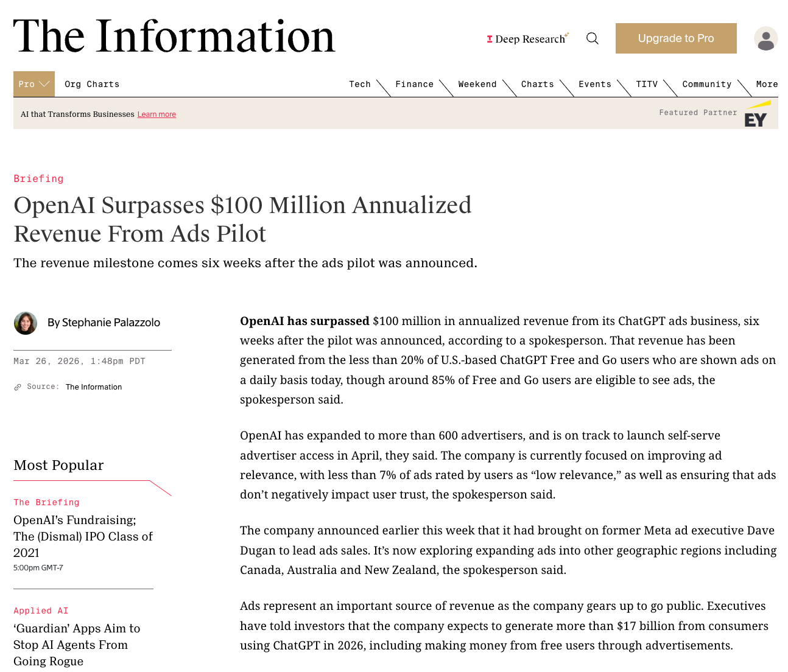Image resolution: width=788 pixels, height=672 pixels.
Task: Click Stephanie Palazzolo's author photo
Action: point(26,323)
